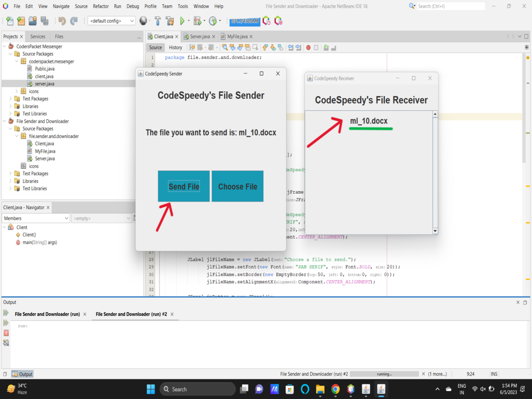Toggle Highlight Search editor icon
Viewport: 532px width, 399px height.
(248, 47)
